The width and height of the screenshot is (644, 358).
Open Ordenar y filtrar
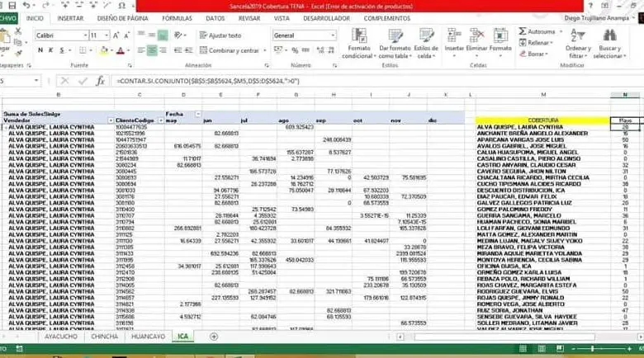[578, 43]
